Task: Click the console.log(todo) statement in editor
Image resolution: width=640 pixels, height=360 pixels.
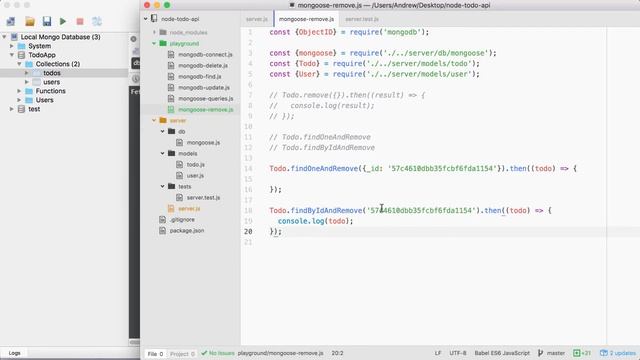Action: [x=315, y=221]
